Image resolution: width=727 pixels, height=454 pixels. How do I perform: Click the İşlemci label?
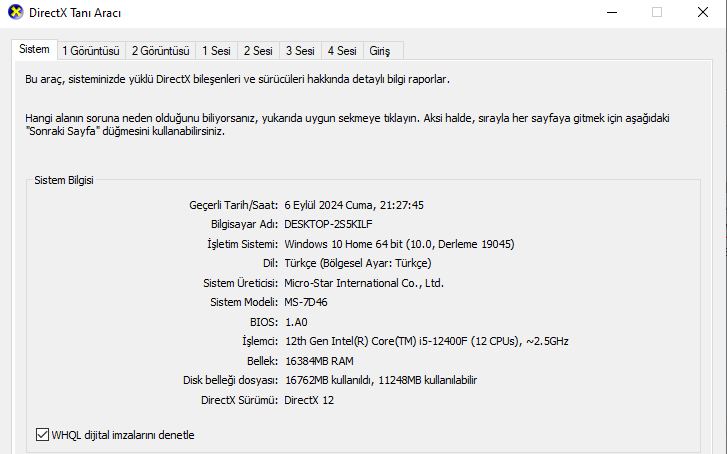[x=260, y=341]
